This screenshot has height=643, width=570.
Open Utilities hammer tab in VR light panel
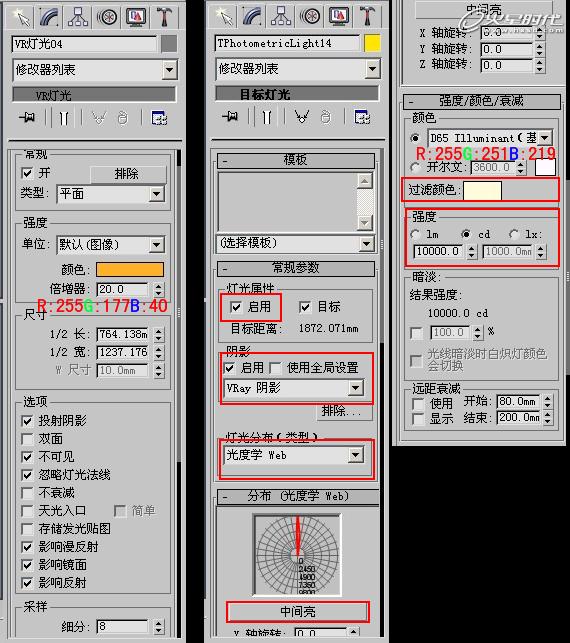[164, 17]
